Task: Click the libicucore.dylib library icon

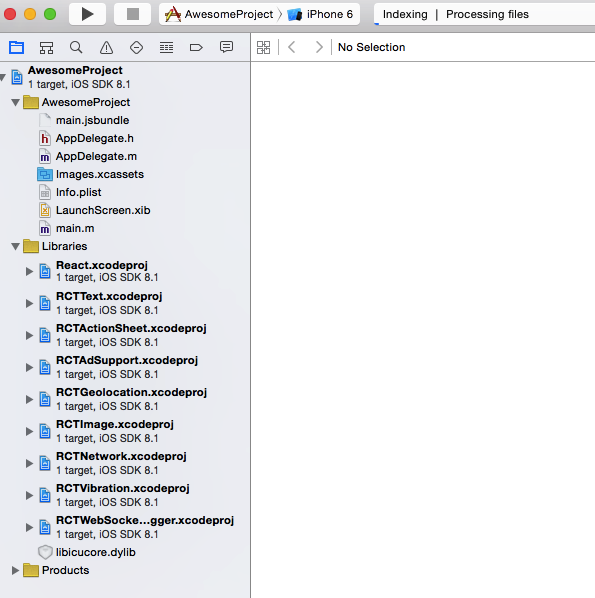Action: (45, 552)
